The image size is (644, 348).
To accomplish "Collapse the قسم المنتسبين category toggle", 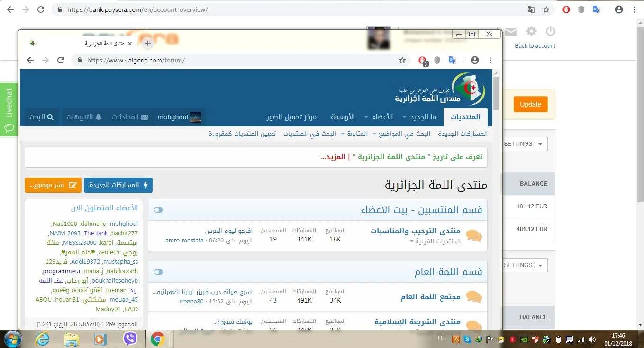I will pyautogui.click(x=158, y=210).
